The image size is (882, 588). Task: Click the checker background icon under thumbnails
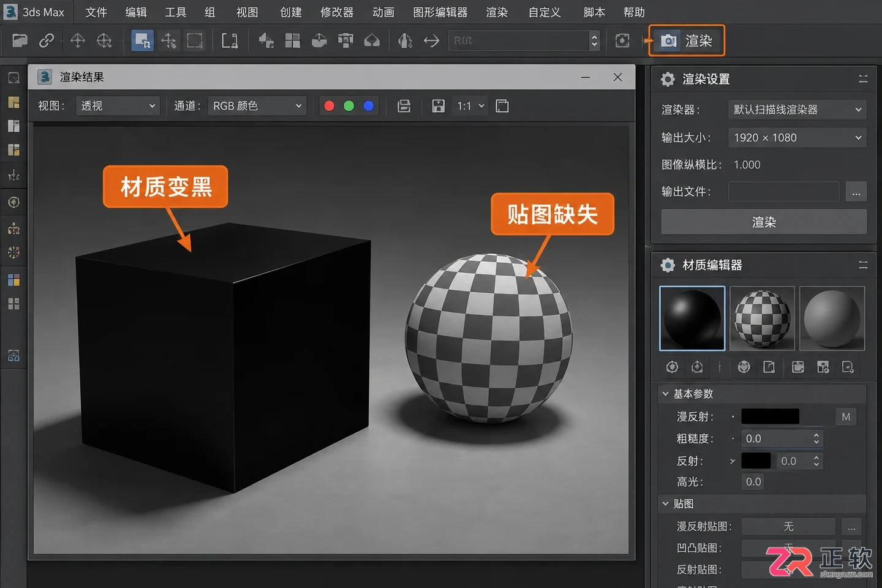tap(823, 367)
